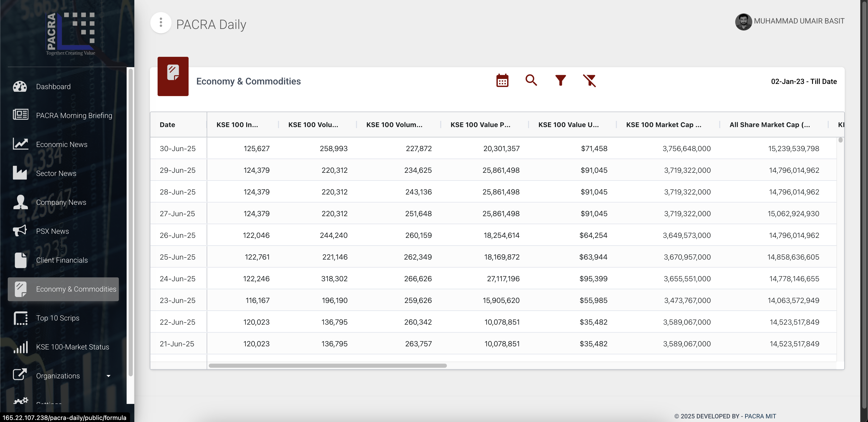Click the 318,302 volume cell

pyautogui.click(x=334, y=278)
